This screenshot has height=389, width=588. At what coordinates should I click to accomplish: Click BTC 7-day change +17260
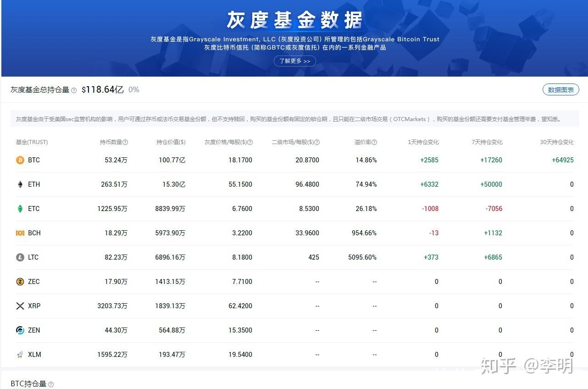point(491,160)
